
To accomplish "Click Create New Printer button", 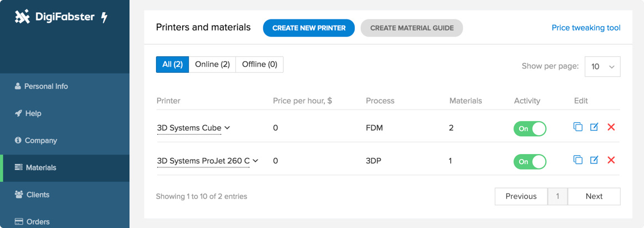I will 309,28.
